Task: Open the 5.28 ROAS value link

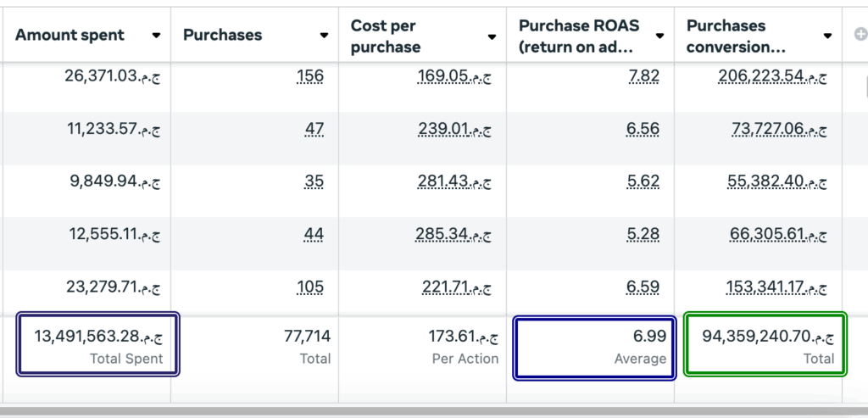Action: (x=643, y=235)
